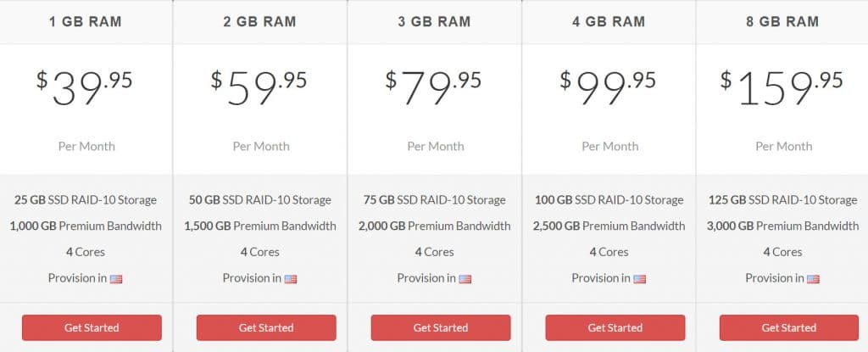Select the 3 GB RAM plan header
The width and height of the screenshot is (868, 352).
tap(435, 21)
